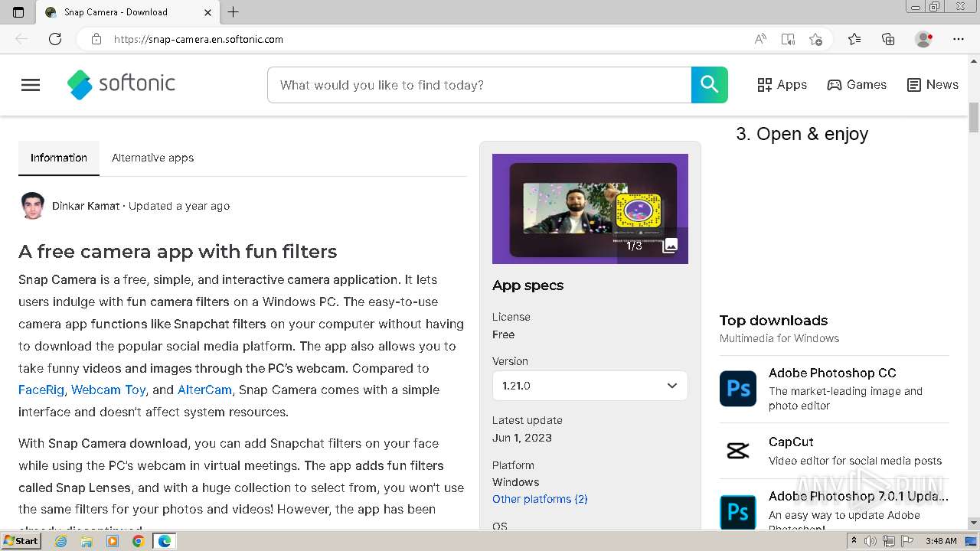Open the Favorites list icon
This screenshot has width=980, height=551.
854,39
